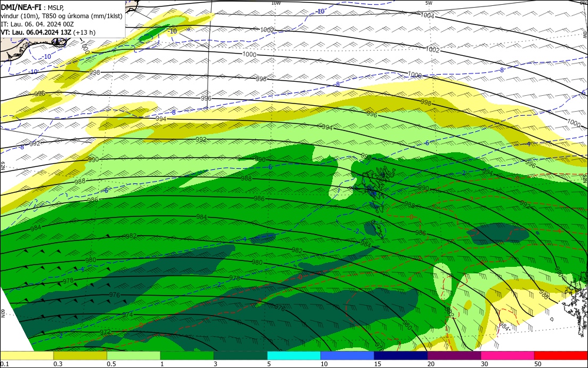This screenshot has height=368, width=588.
Task: Click the red 50+ legend swatch
Action: [x=561, y=356]
